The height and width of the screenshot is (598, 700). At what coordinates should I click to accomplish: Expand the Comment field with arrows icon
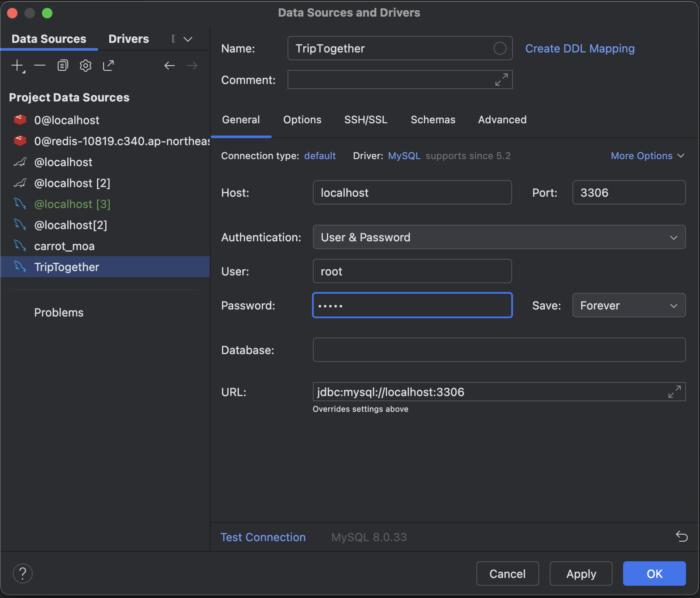pos(501,80)
